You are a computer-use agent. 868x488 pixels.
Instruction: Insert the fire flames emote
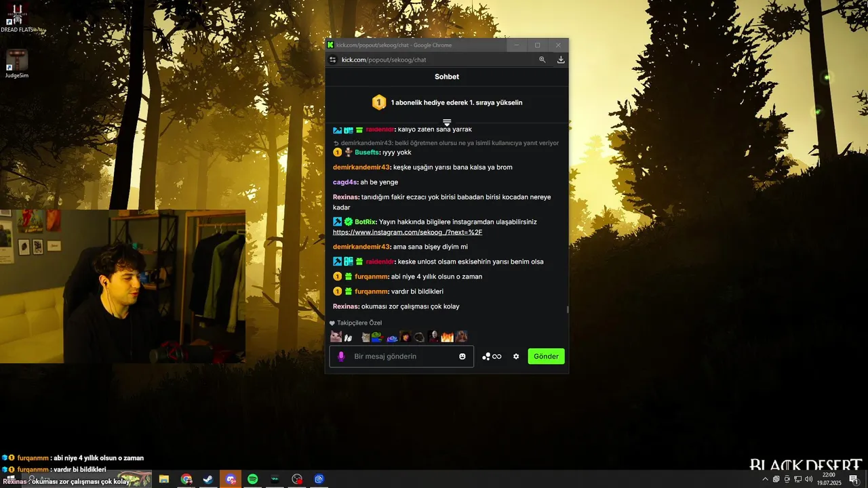click(x=447, y=337)
